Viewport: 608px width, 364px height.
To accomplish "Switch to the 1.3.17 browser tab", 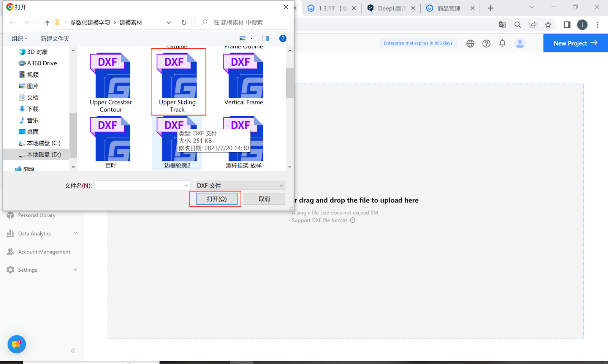I will 331,8.
